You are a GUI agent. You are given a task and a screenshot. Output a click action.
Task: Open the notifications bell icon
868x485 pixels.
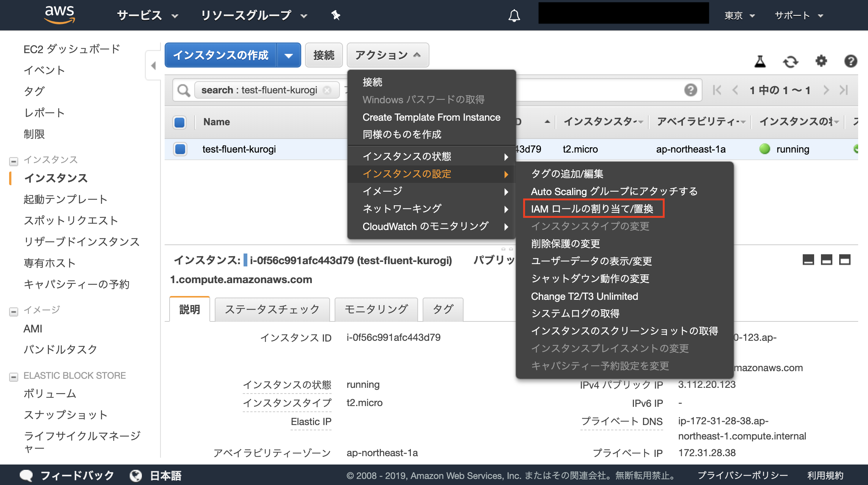[x=514, y=15]
